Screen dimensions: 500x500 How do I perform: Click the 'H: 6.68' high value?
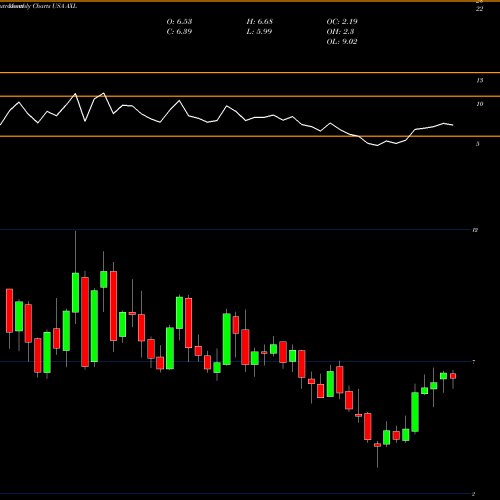click(260, 22)
